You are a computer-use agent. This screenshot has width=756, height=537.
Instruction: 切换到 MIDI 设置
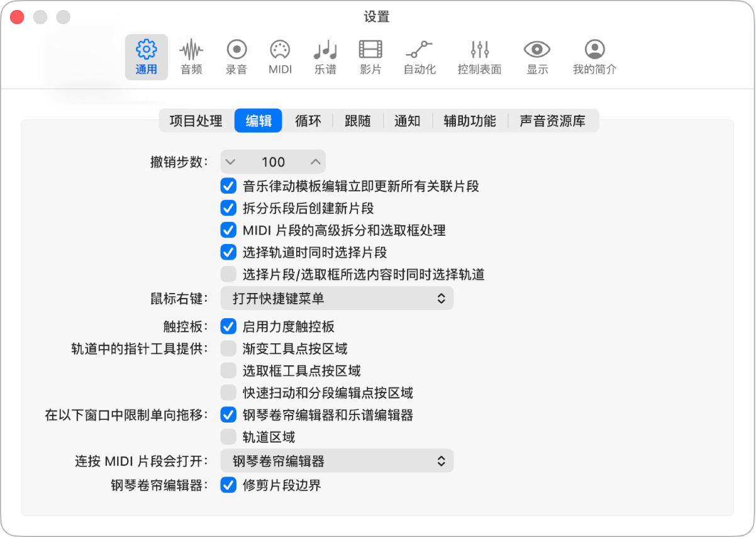[279, 57]
